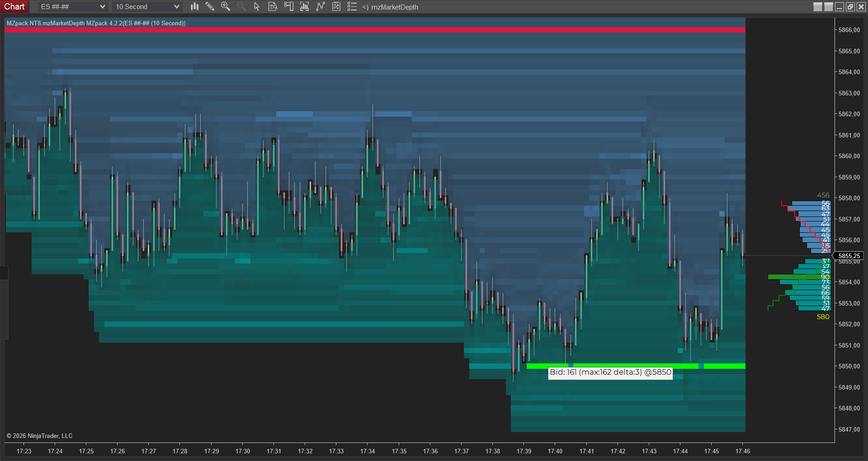Image resolution: width=868 pixels, height=461 pixels.
Task: Open the Data Series bars icon
Action: tap(304, 6)
